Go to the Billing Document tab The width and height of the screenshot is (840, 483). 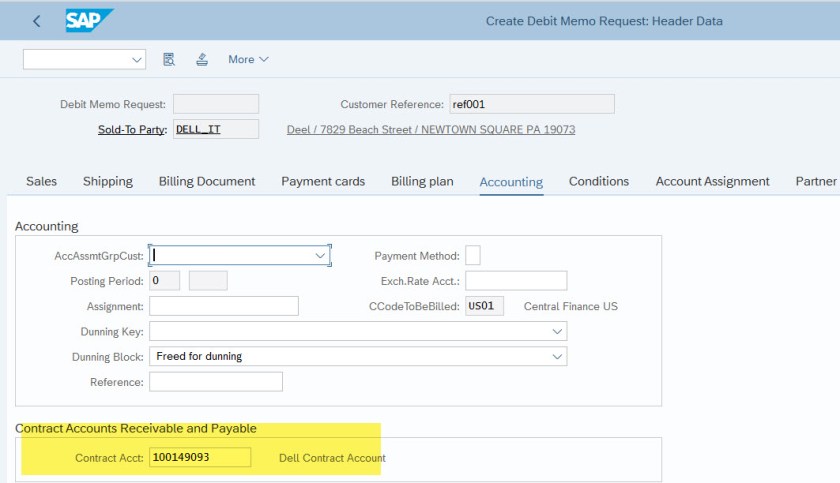pos(207,181)
